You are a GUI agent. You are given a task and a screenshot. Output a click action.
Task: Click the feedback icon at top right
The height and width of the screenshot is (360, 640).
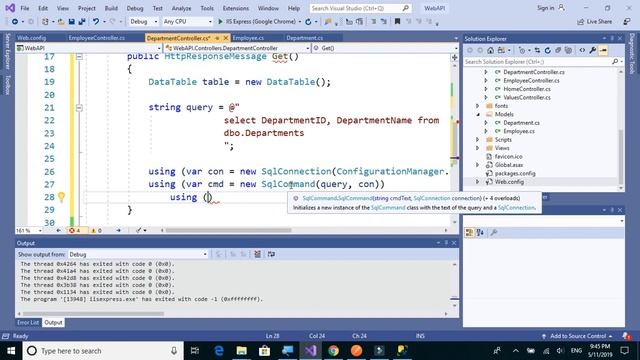pos(627,22)
